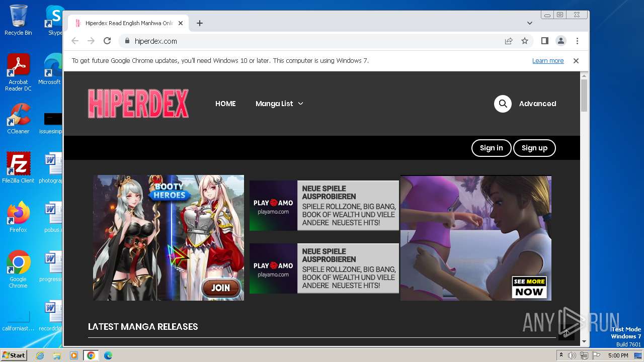Click Chrome icon in taskbar
644x362 pixels.
pos(91,355)
